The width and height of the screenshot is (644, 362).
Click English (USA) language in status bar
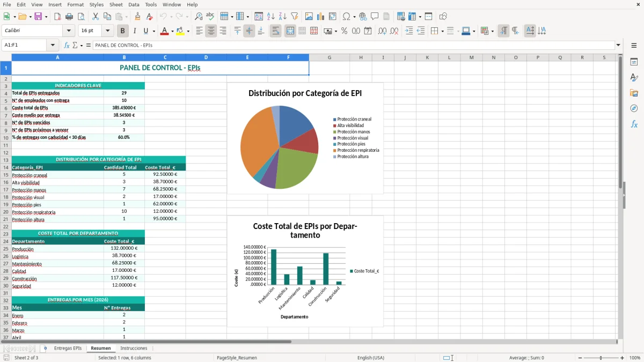[371, 358]
